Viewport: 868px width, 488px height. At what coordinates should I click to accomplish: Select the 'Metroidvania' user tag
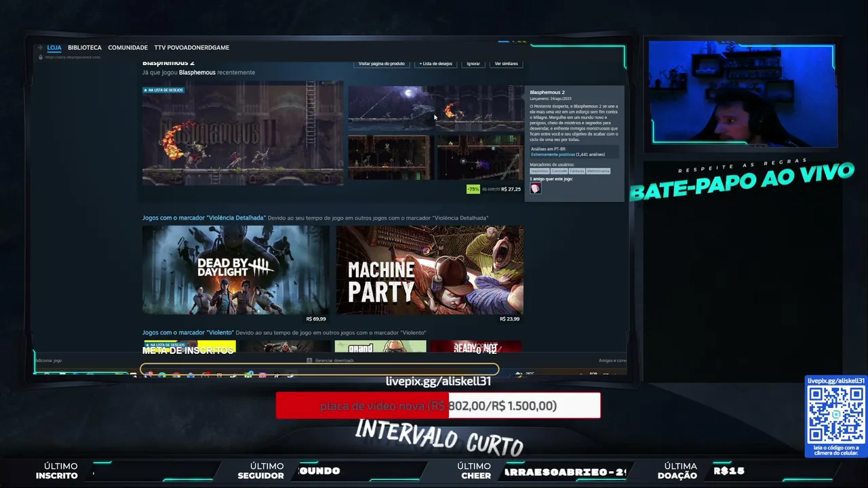[598, 171]
